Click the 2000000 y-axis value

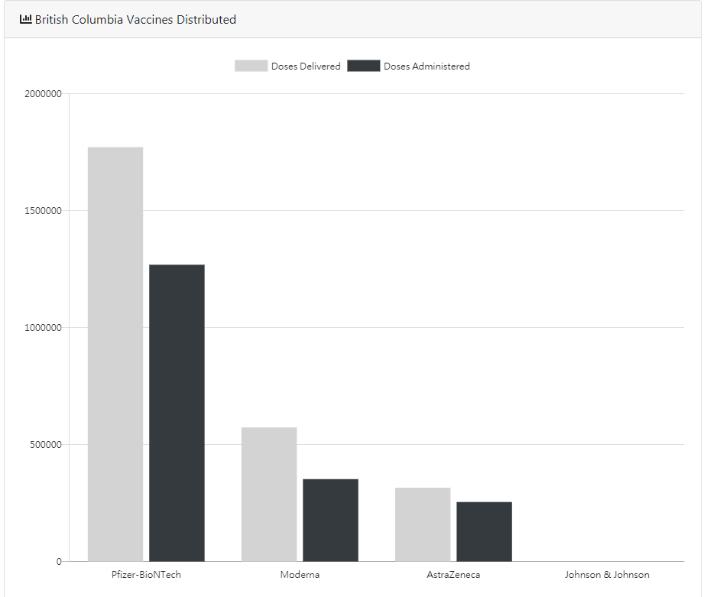(43, 94)
